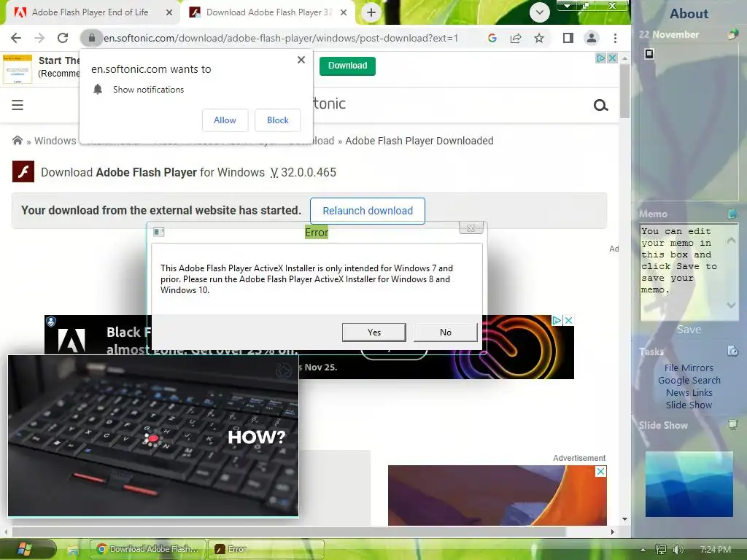
Task: Close the Adobe Black Friday ad
Action: pyautogui.click(x=568, y=321)
